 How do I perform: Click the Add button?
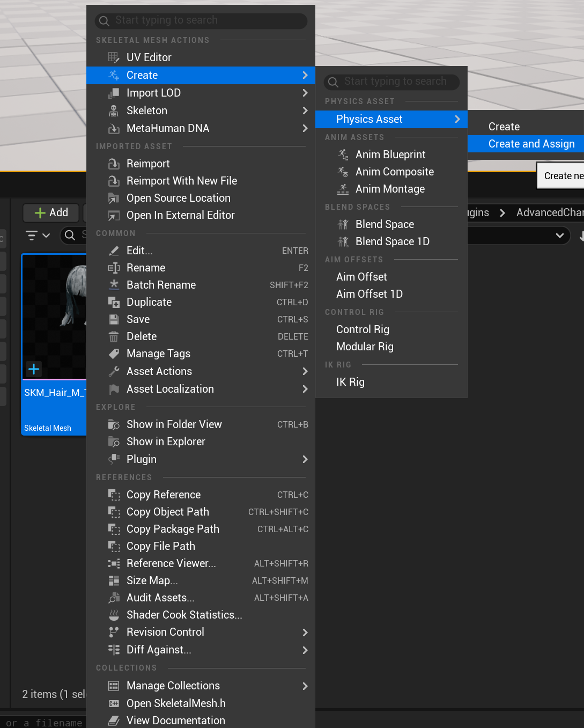pos(51,212)
